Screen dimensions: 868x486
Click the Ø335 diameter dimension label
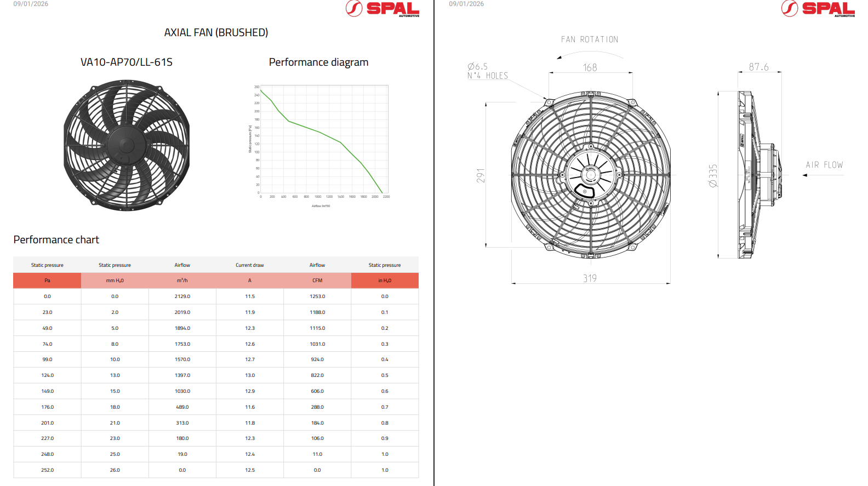tap(713, 175)
